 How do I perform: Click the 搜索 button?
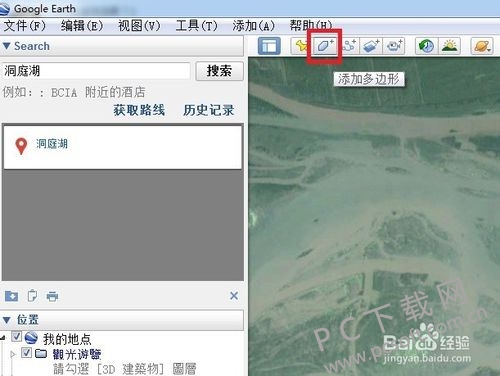[x=219, y=71]
